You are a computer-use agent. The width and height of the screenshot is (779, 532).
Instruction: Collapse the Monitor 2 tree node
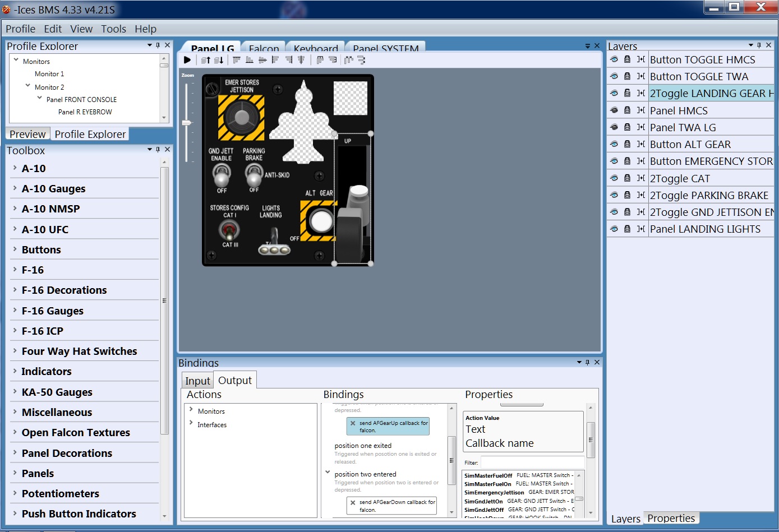coord(27,86)
